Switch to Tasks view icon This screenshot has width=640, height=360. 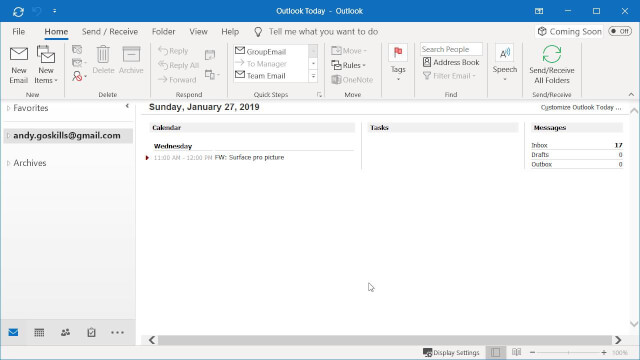[x=91, y=332]
